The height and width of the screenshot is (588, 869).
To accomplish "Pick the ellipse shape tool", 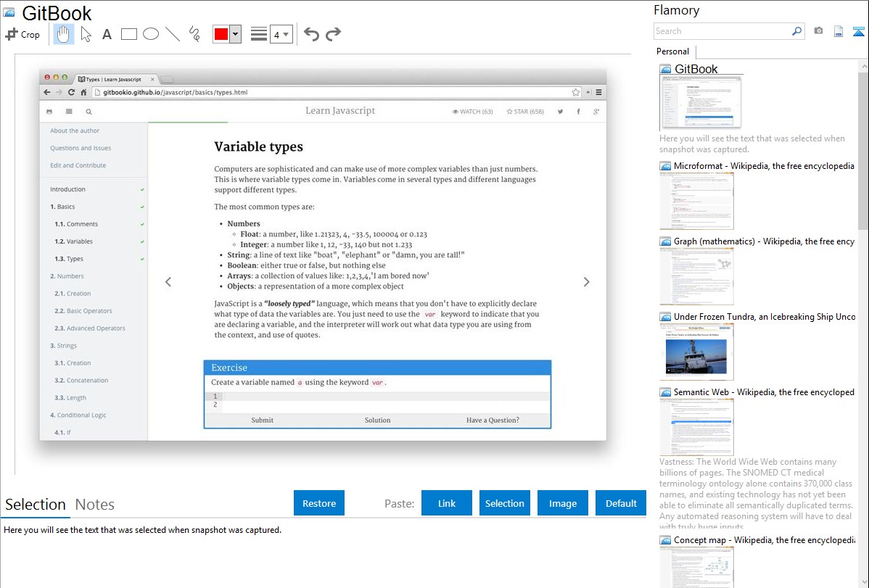I will pos(151,34).
